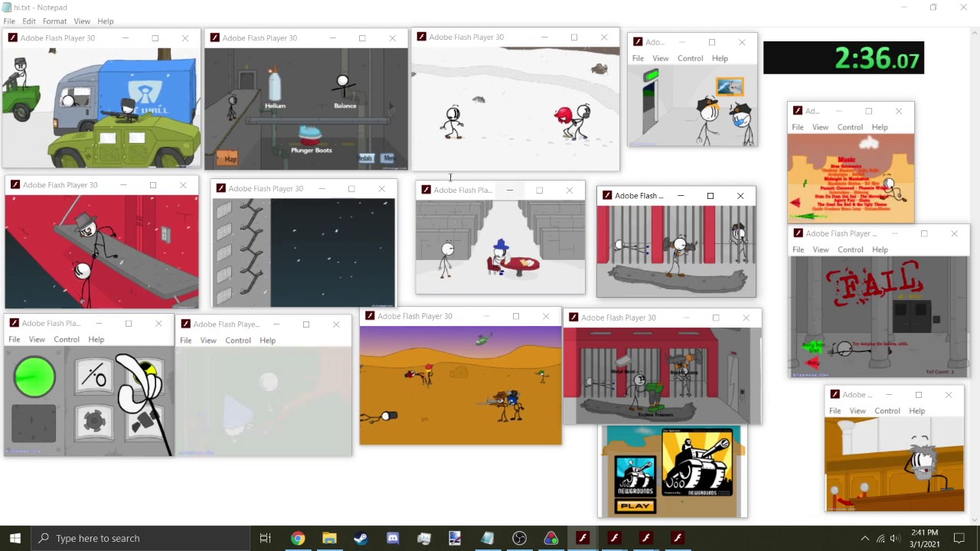Open View menu in green-radar Flash window

click(37, 339)
